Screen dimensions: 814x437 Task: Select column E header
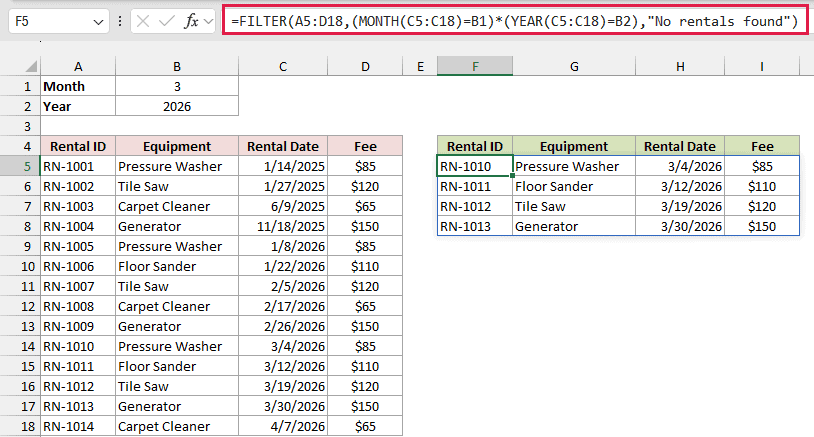coord(420,66)
